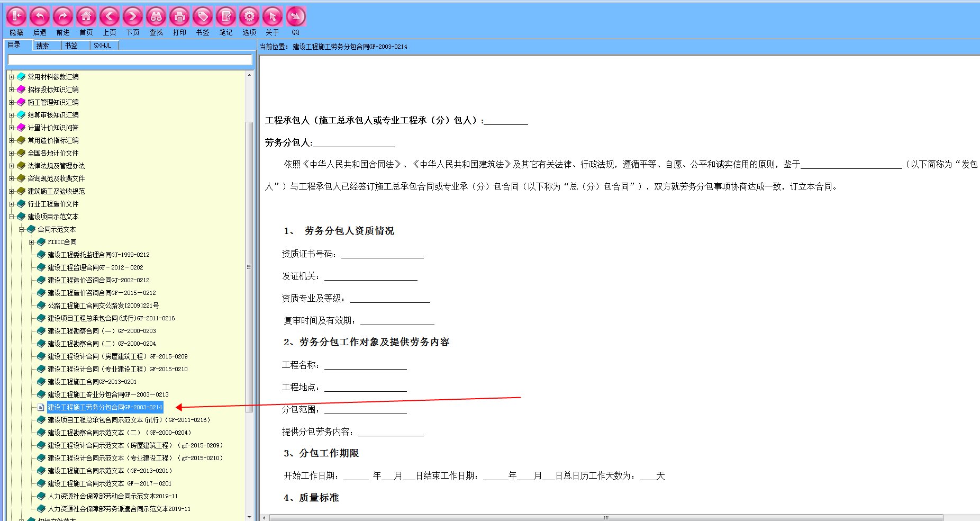Open 建设工程勘察合同示范文本（二）(GF-2000-0204)
The height and width of the screenshot is (521, 980).
120,433
